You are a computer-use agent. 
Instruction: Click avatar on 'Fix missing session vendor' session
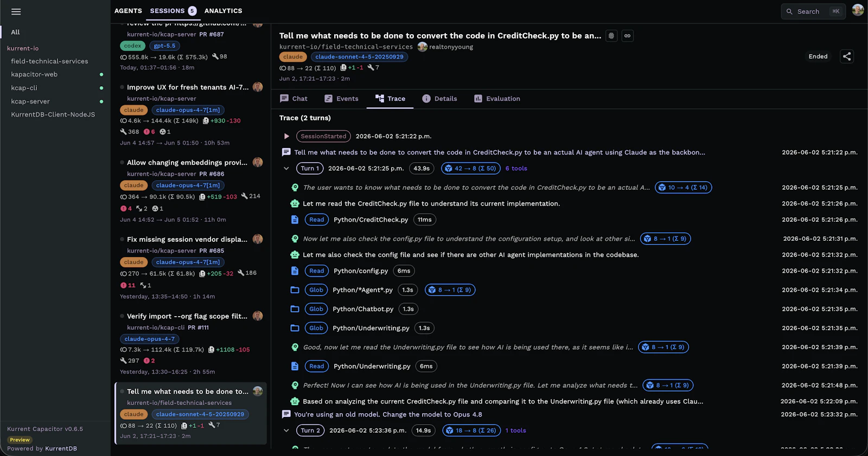click(258, 239)
